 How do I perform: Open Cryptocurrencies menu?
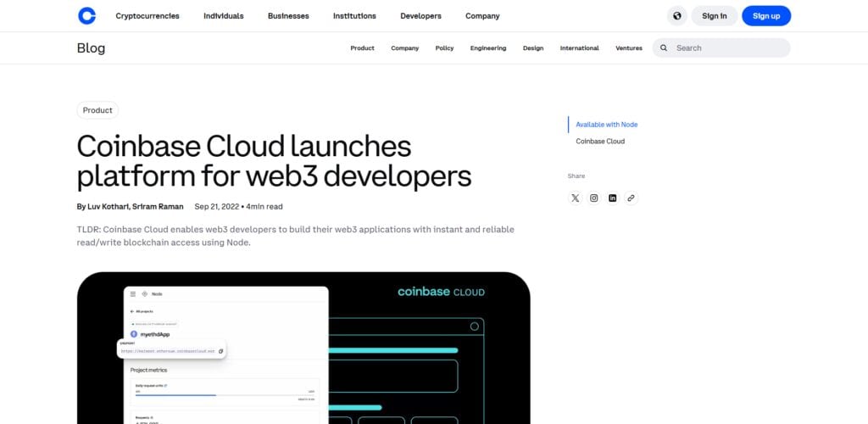147,16
